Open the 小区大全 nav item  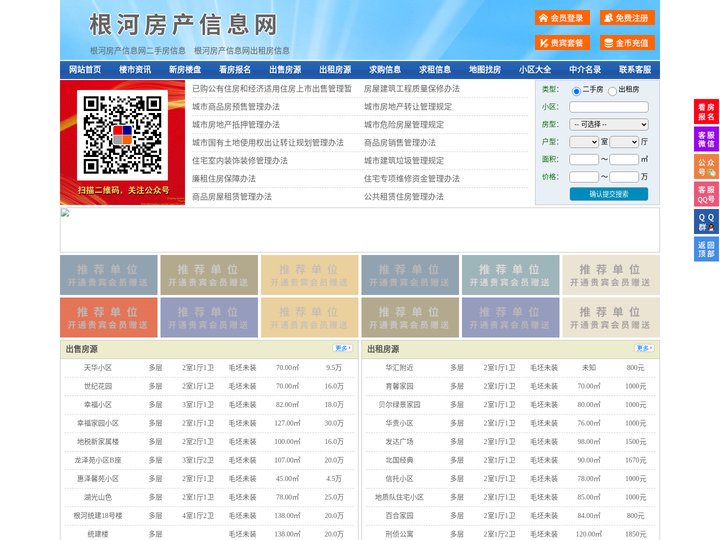[x=535, y=70]
